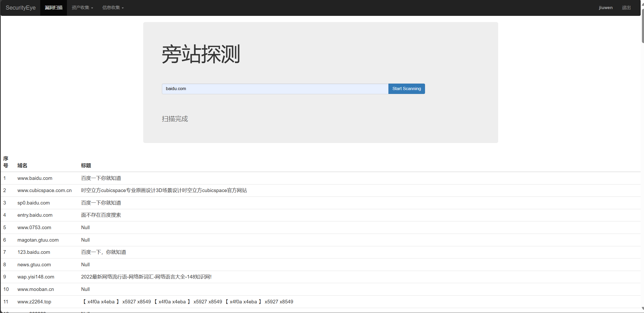Click the 域名 column header
Viewport: 644px width, 313px height.
(x=22, y=166)
